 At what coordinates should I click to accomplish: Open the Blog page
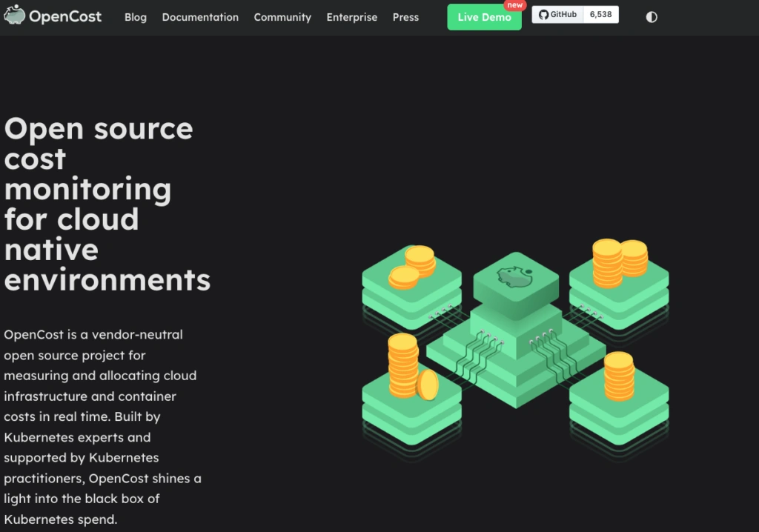point(136,17)
